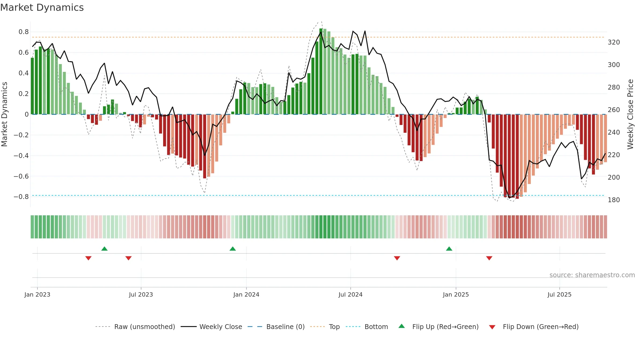Click the tallest dark green bar near 0.83
This screenshot has width=644, height=362.
click(321, 71)
